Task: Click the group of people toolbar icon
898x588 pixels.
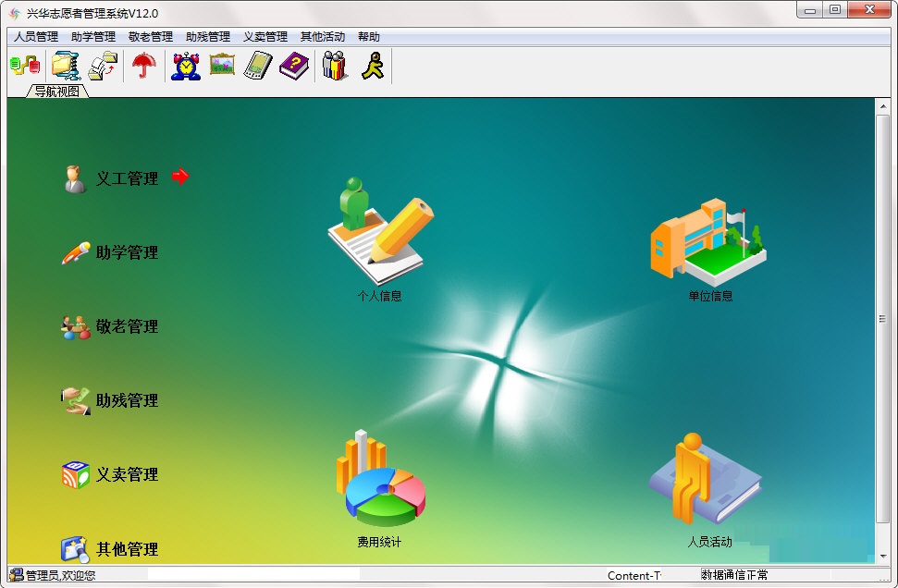Action: pos(335,66)
